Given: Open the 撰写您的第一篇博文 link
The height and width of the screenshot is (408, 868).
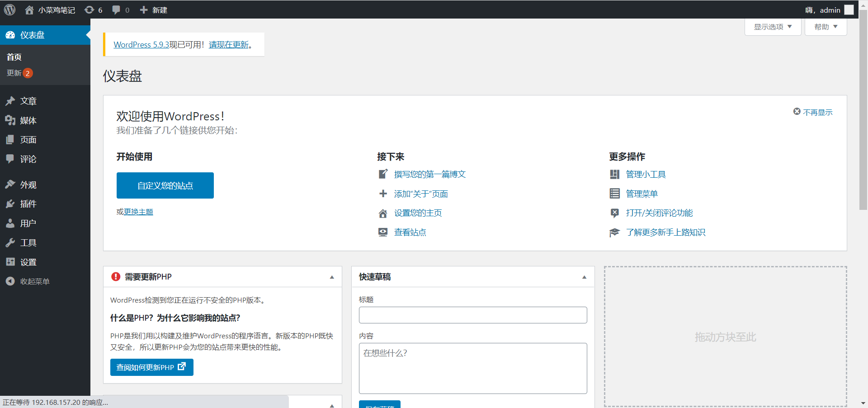Looking at the screenshot, I should [430, 174].
